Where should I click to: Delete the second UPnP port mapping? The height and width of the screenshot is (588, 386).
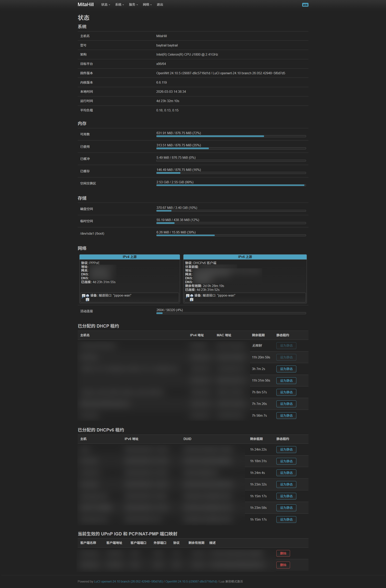pyautogui.click(x=283, y=565)
